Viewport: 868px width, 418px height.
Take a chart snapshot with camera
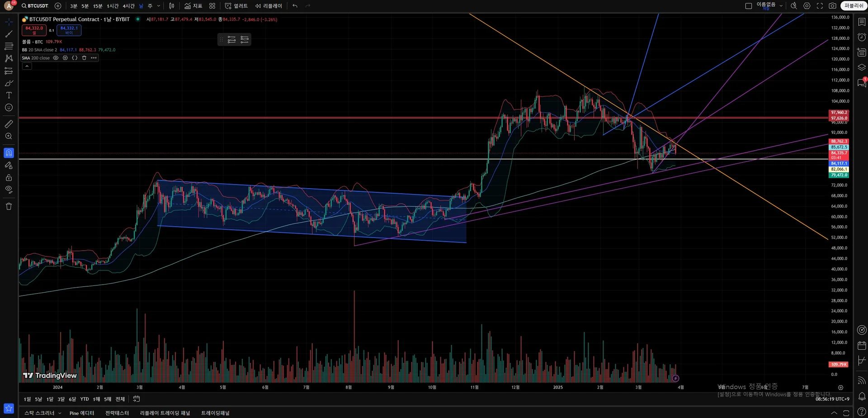832,6
